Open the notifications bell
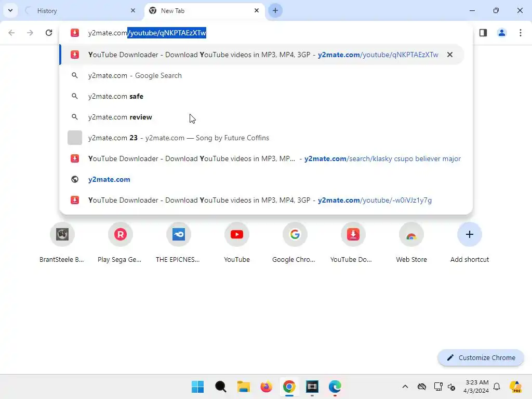Image resolution: width=532 pixels, height=399 pixels. tap(497, 387)
